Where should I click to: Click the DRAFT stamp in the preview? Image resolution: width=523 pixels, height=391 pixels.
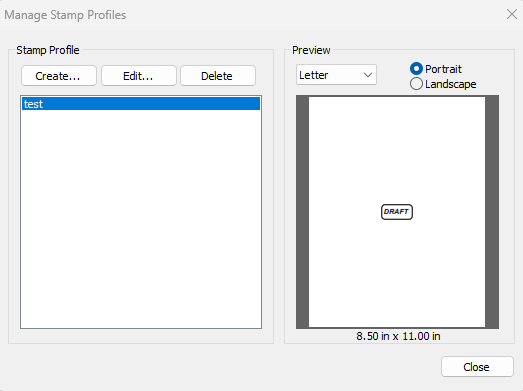(x=397, y=212)
